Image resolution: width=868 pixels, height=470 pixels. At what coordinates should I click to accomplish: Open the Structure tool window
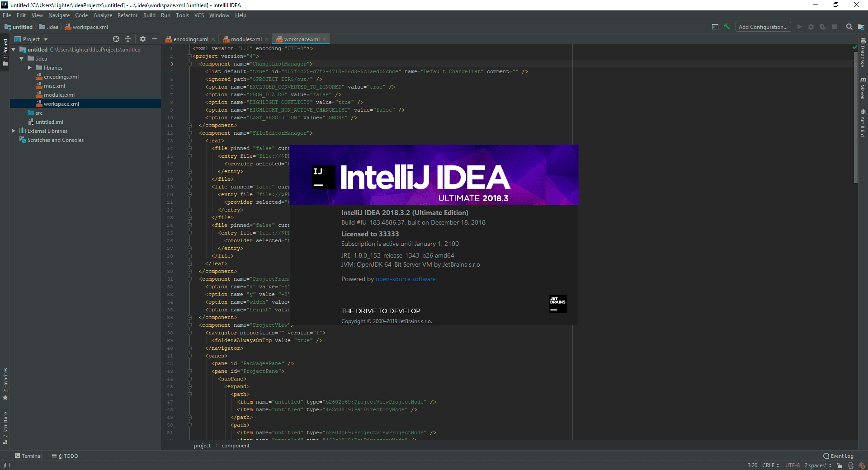tap(5, 428)
